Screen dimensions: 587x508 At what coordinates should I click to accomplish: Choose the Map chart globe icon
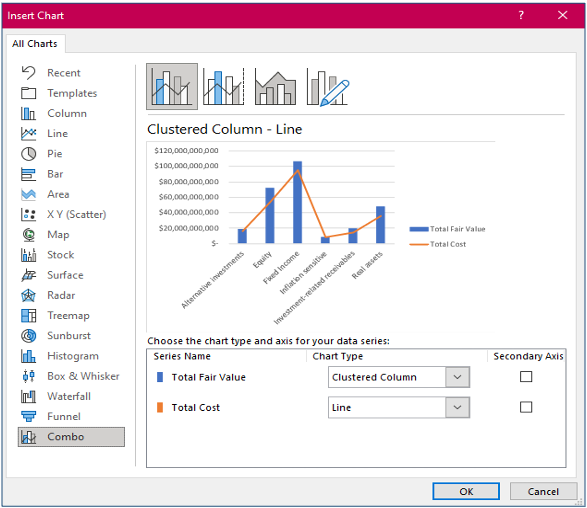[x=28, y=235]
